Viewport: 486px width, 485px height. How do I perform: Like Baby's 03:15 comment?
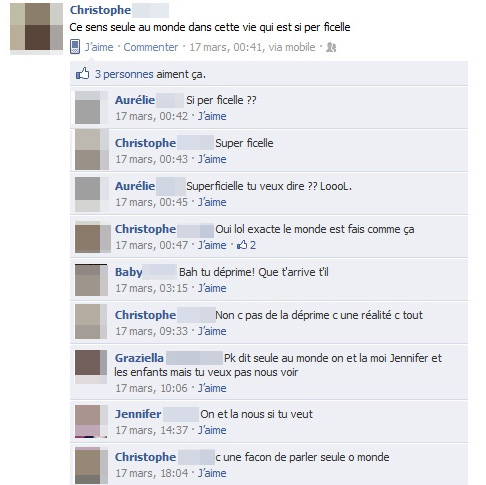click(x=212, y=288)
